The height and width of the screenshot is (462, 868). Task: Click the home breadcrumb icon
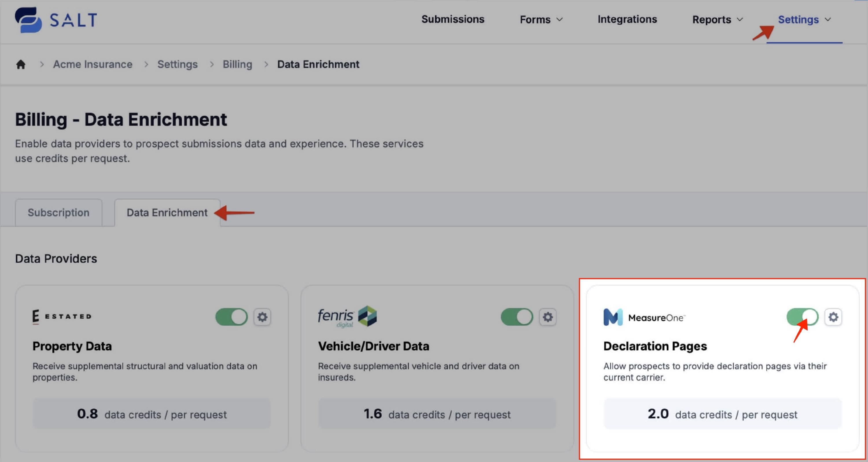tap(21, 64)
